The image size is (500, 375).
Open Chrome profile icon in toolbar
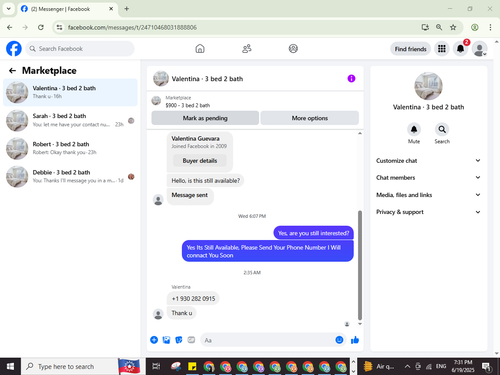click(x=475, y=27)
